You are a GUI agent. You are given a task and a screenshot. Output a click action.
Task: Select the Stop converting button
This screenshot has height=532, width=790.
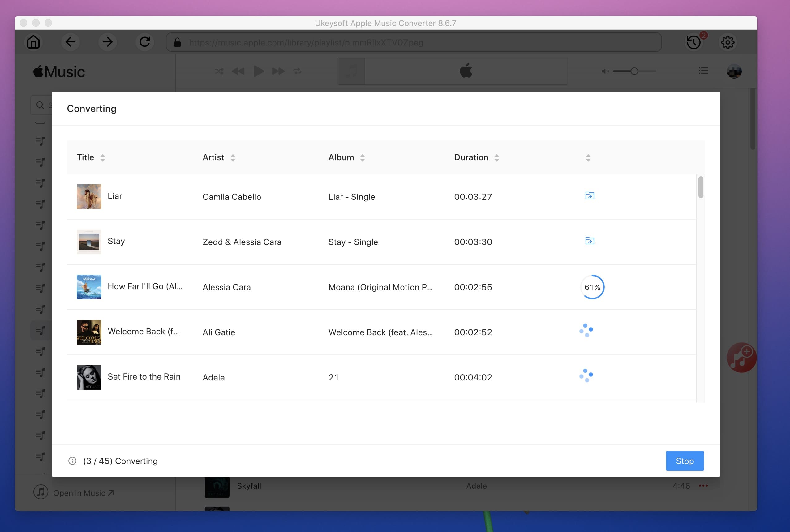click(x=684, y=460)
